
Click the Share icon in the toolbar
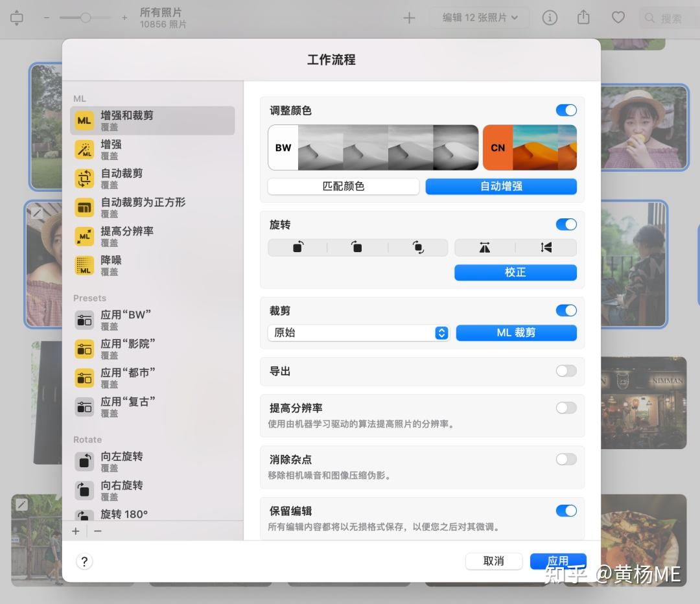(x=583, y=17)
